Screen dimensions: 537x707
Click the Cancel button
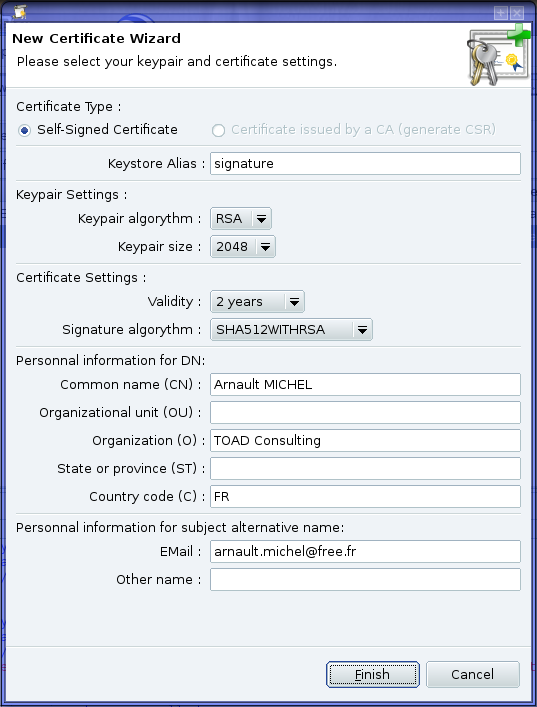point(473,675)
